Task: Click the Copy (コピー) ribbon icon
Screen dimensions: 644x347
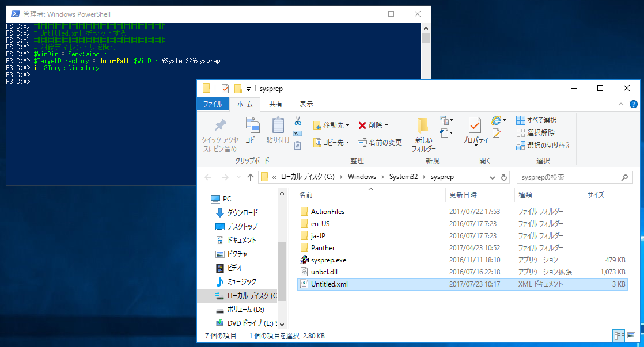Action: [x=252, y=125]
